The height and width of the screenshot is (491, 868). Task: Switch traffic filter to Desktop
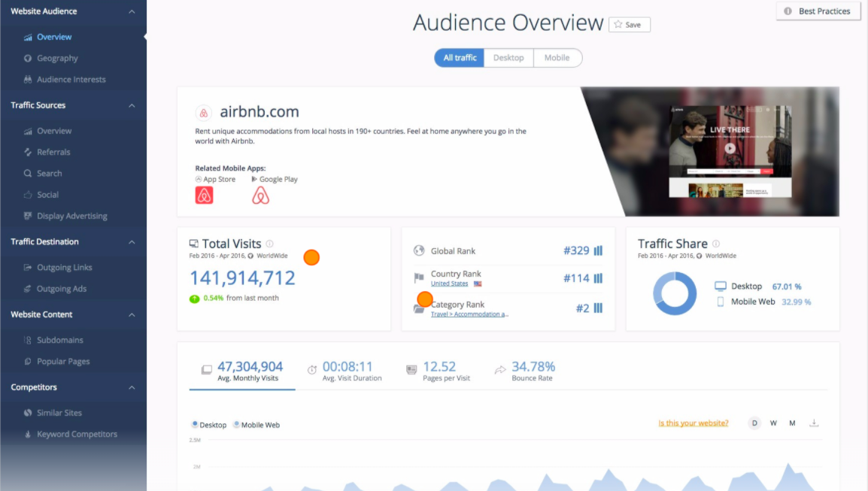tap(508, 58)
